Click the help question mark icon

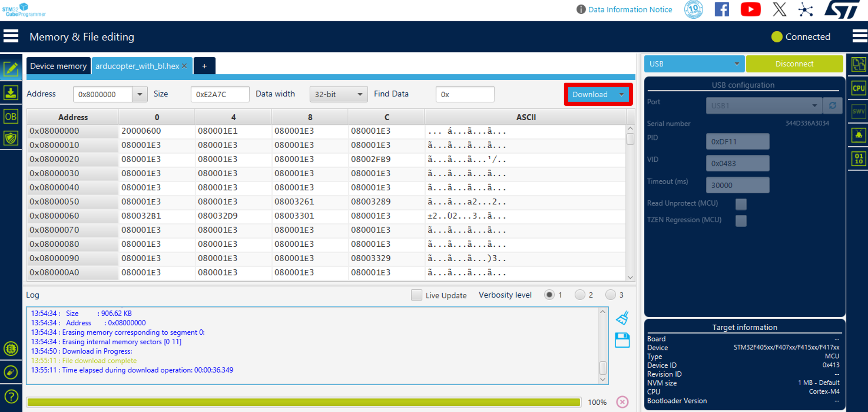(11, 396)
